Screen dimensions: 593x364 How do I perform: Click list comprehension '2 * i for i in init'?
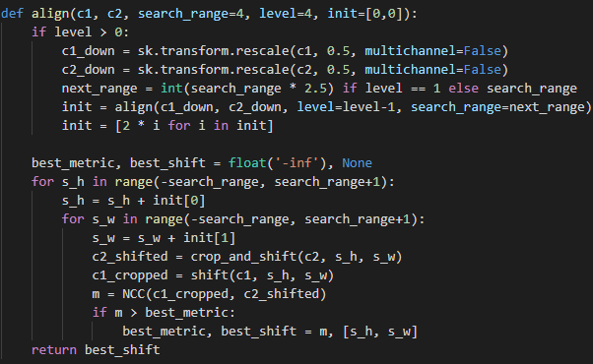coord(194,126)
